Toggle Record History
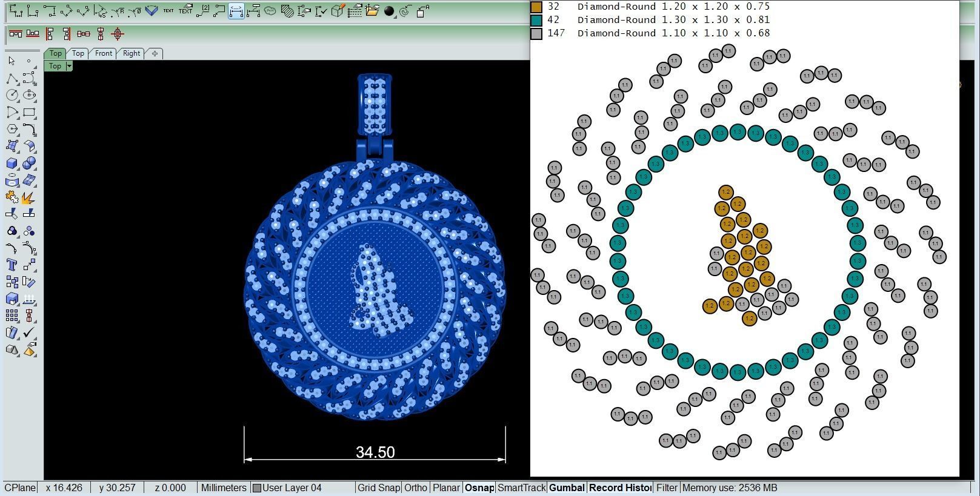980x496 pixels. (x=620, y=488)
